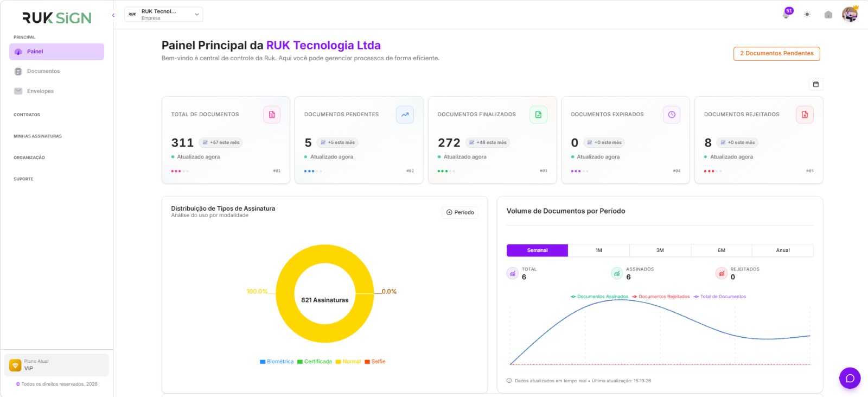The image size is (868, 397).
Task: Select the Semanal period tab
Action: [x=538, y=250]
